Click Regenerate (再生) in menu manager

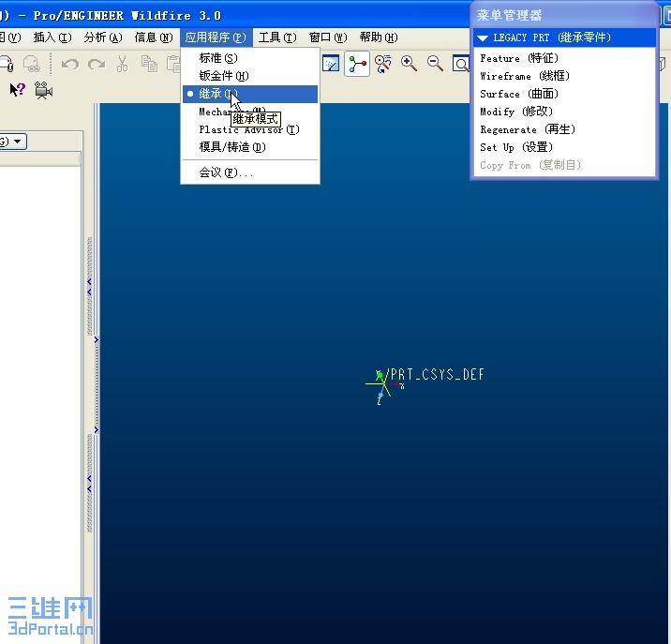coord(564,129)
